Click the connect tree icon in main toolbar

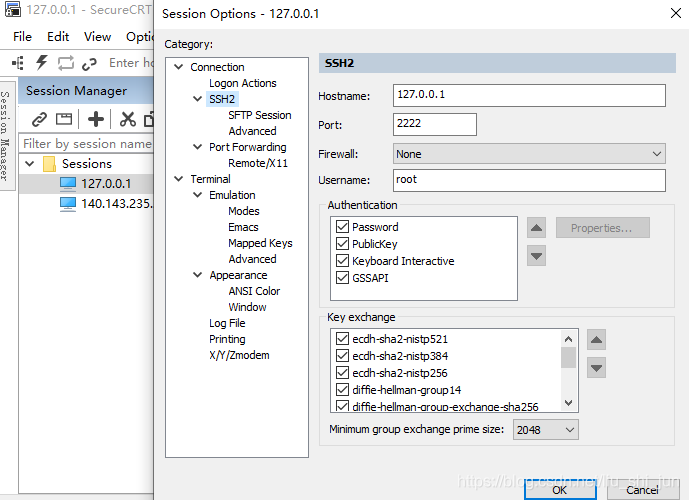pos(18,63)
